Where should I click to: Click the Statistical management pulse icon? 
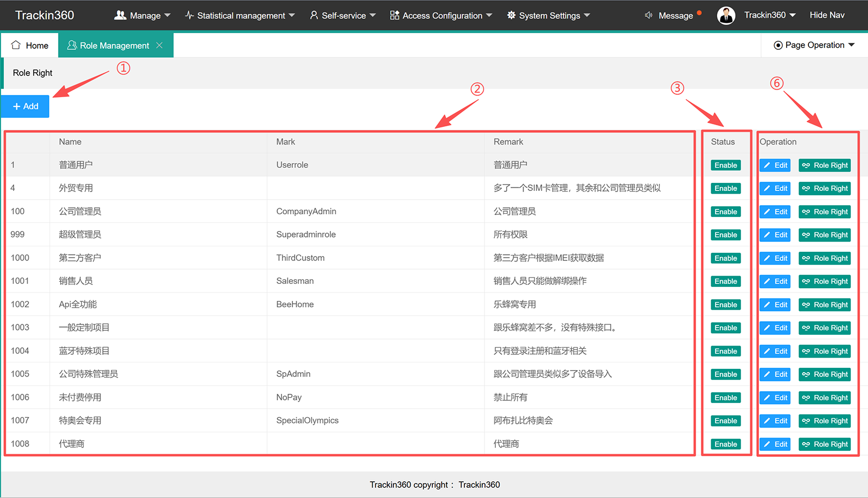tap(189, 15)
